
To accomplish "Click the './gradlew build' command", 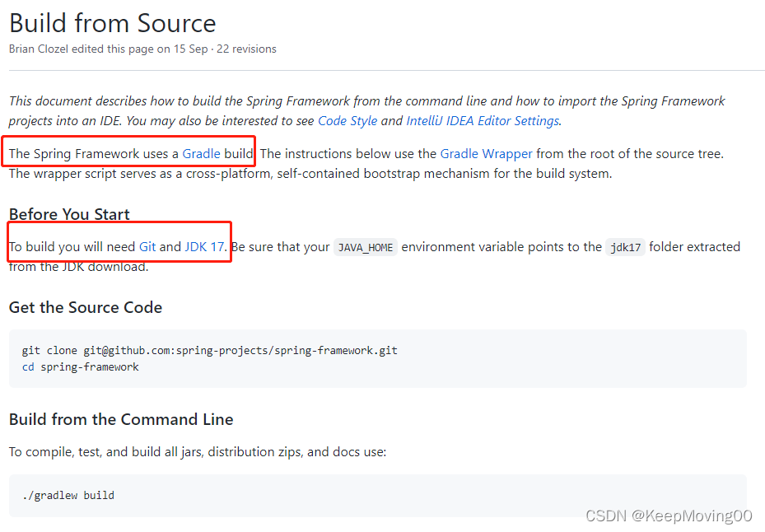I will point(68,496).
